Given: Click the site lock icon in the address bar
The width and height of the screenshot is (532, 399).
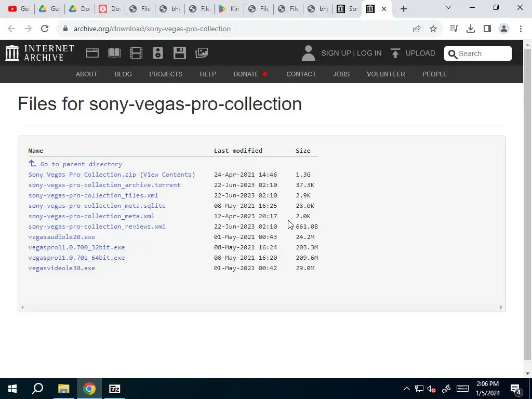Looking at the screenshot, I should click(x=66, y=29).
